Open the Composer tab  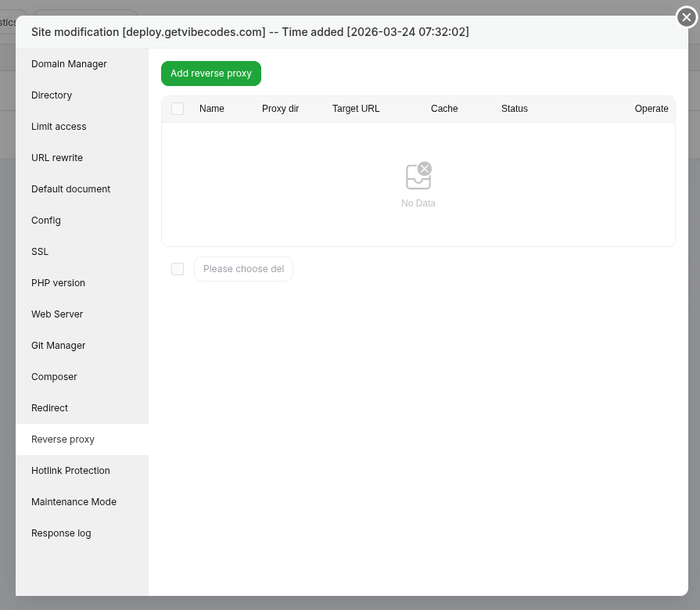point(54,377)
